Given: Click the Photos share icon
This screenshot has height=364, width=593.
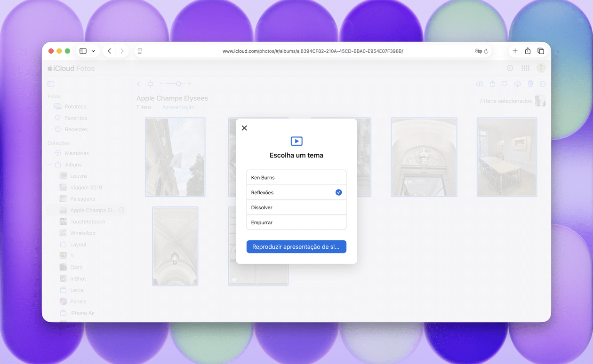Looking at the screenshot, I should click(x=492, y=84).
